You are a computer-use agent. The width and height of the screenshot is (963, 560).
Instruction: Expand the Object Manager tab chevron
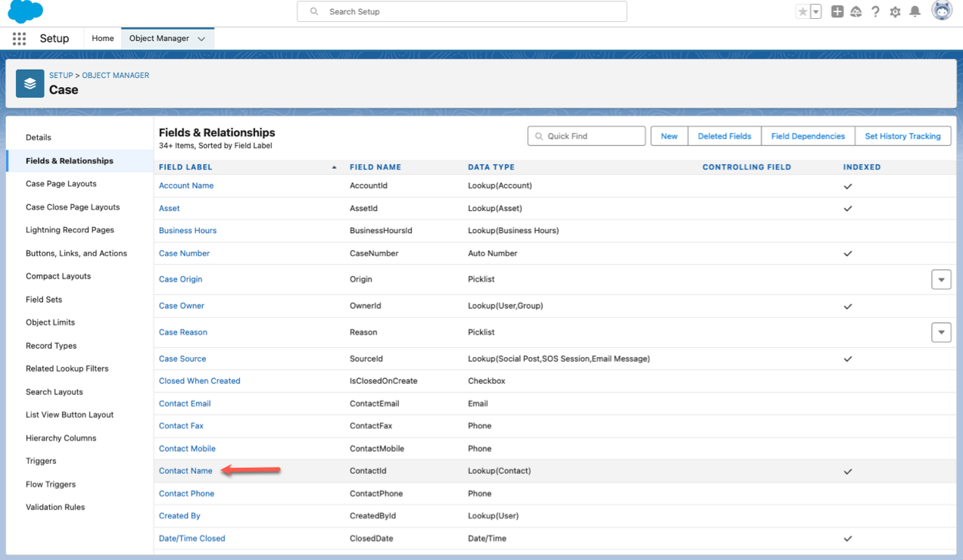tap(201, 39)
